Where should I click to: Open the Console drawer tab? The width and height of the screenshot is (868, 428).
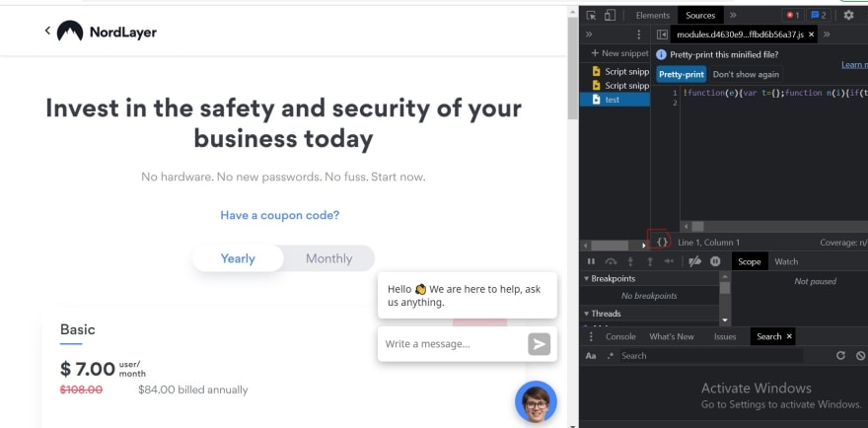coord(620,336)
